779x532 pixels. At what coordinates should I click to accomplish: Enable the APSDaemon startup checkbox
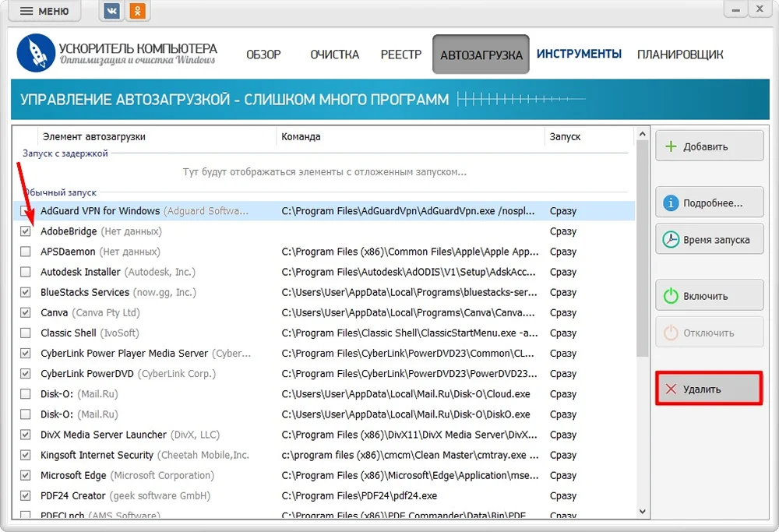[x=26, y=252]
